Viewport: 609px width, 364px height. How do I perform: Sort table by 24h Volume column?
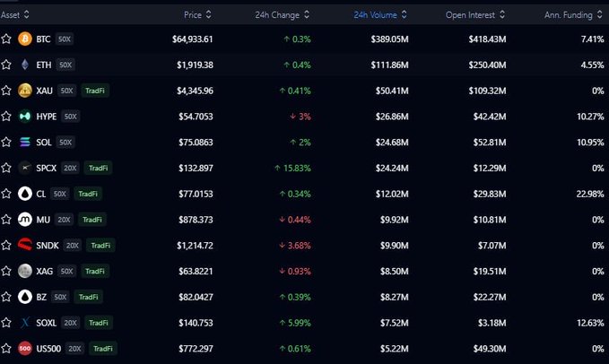[380, 14]
